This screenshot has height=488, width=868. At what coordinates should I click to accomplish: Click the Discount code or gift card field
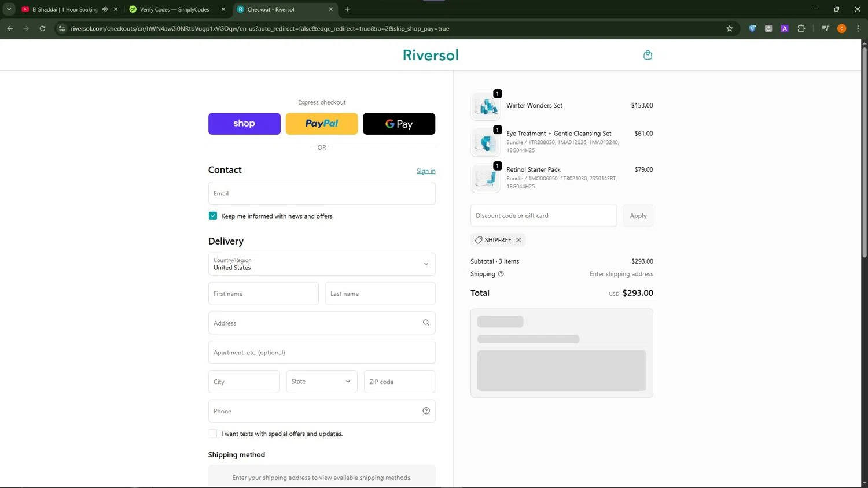(x=543, y=216)
